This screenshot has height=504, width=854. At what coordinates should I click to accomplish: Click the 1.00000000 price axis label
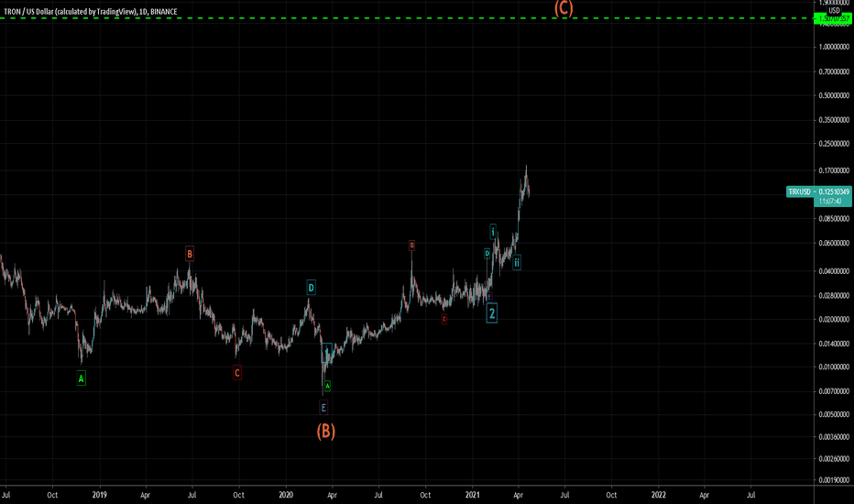pos(834,47)
